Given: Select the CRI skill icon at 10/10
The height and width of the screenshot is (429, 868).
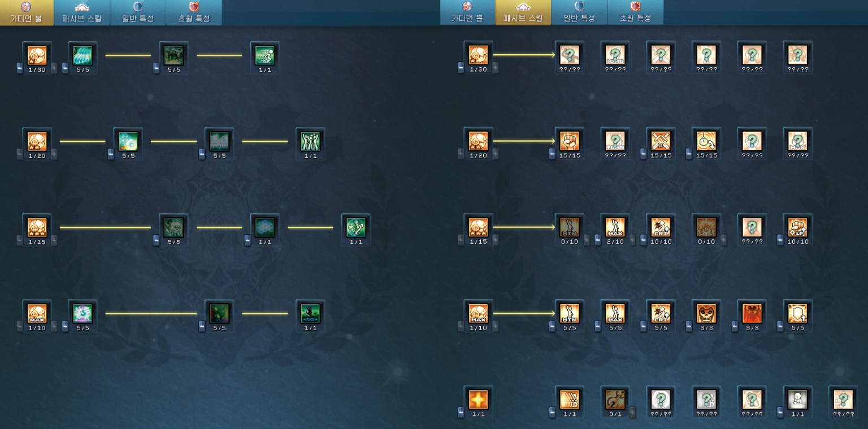Looking at the screenshot, I should [661, 227].
